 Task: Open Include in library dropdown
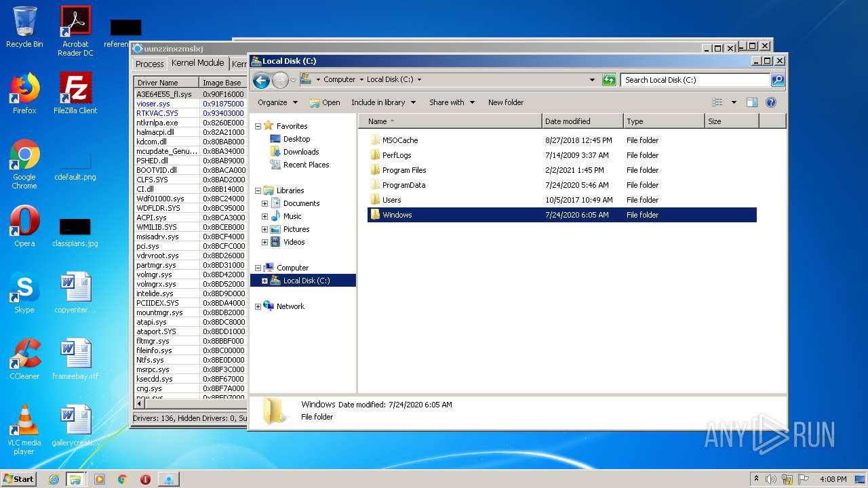(382, 102)
